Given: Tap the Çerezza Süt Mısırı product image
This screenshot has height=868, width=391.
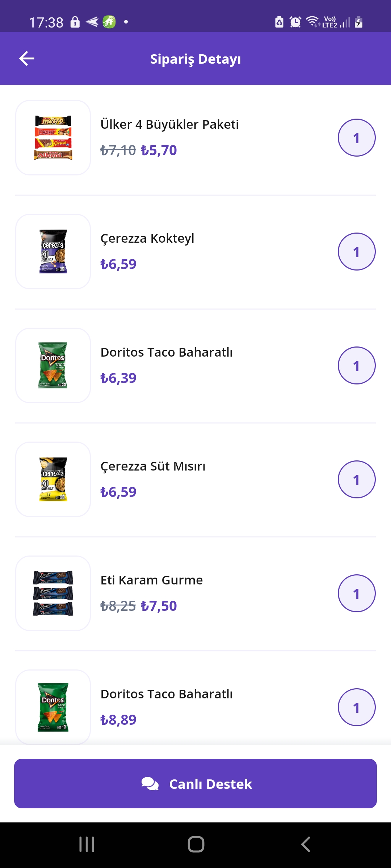Looking at the screenshot, I should click(53, 480).
